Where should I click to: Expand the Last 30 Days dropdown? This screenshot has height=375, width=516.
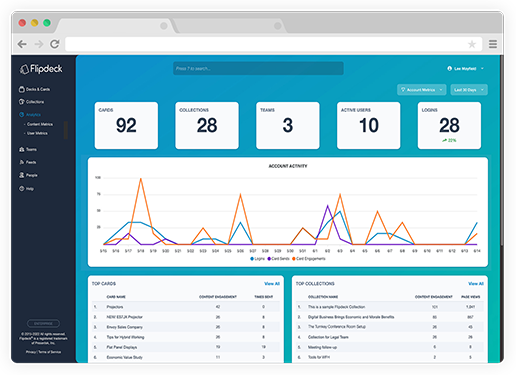(x=469, y=90)
